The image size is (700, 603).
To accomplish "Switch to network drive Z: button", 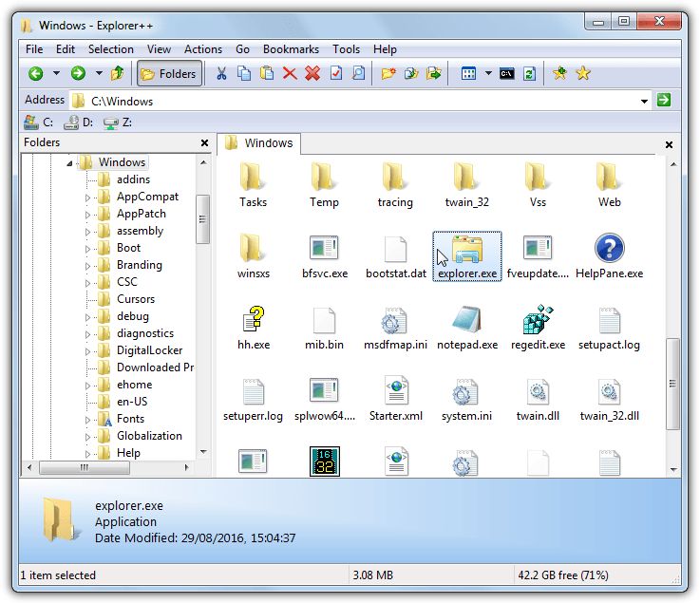I will tap(118, 122).
